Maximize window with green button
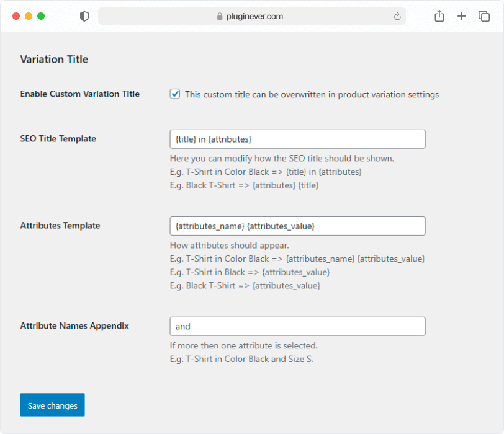The width and height of the screenshot is (504, 434). [41, 16]
